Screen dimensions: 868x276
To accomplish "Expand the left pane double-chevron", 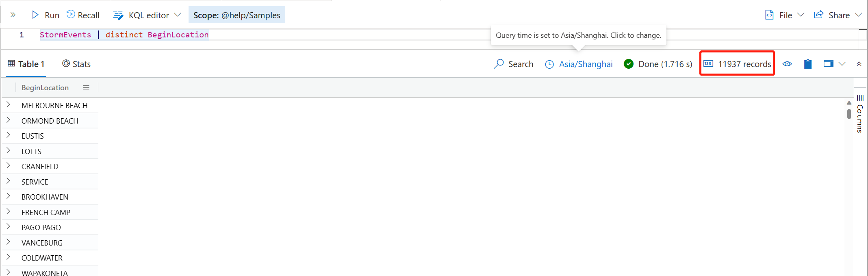I will [x=13, y=15].
